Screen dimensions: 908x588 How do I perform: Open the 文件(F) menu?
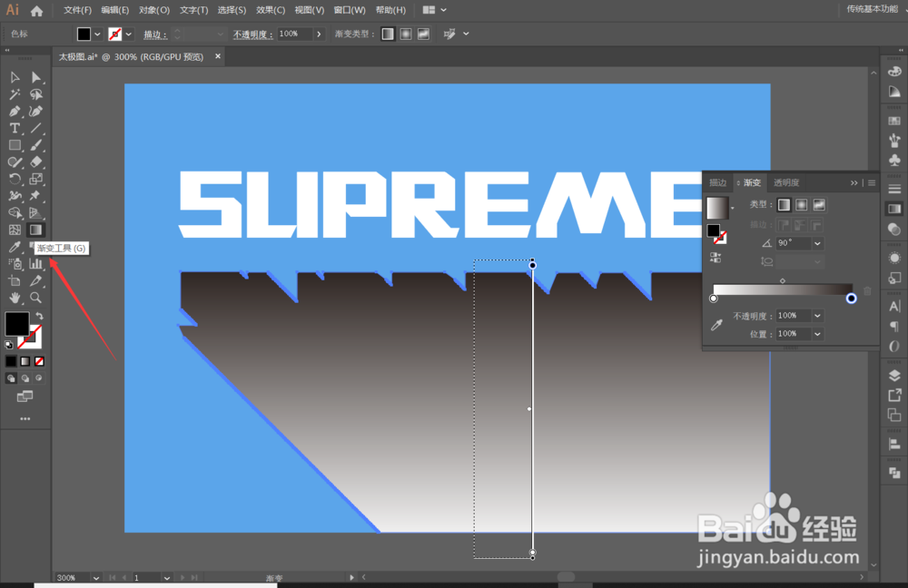tap(77, 10)
